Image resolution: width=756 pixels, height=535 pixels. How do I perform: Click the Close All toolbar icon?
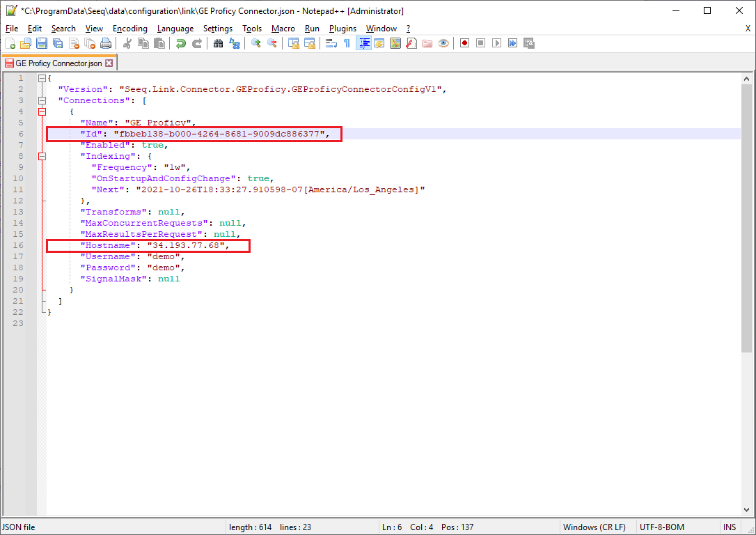(90, 43)
